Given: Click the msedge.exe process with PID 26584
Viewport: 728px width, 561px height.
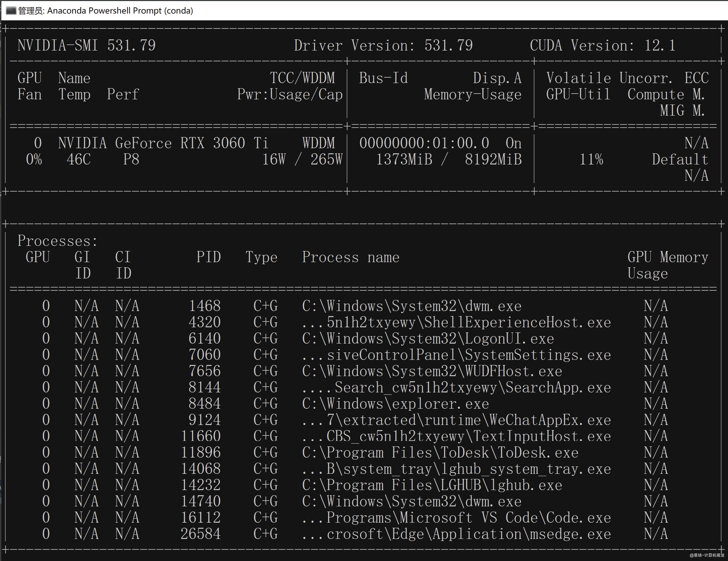Looking at the screenshot, I should point(456,534).
